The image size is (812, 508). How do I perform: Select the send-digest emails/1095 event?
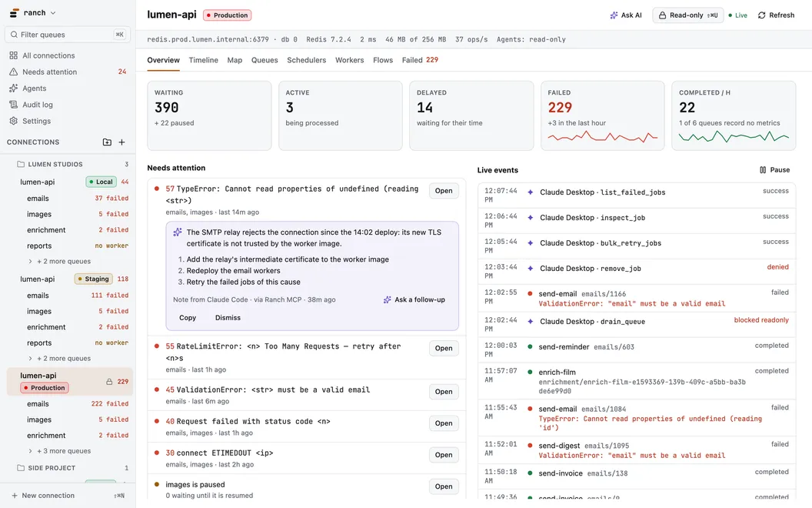pos(637,450)
